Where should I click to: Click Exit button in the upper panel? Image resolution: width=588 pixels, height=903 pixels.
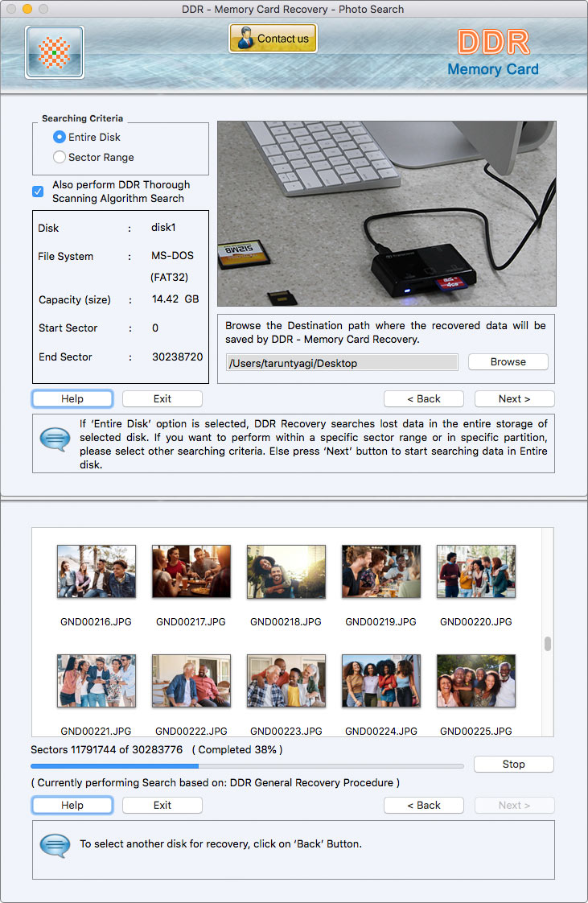coord(162,398)
